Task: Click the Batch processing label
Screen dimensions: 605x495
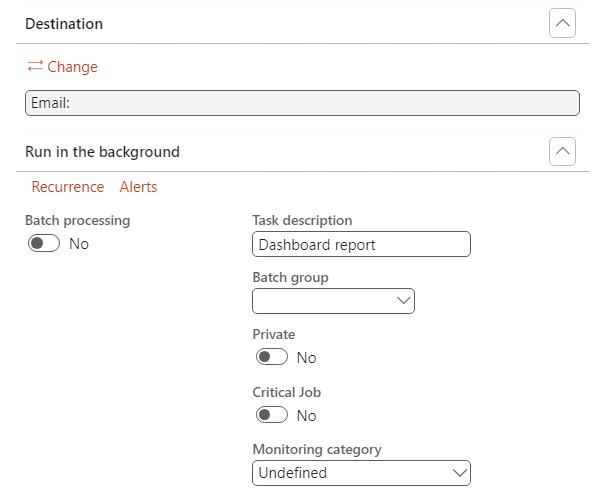Action: pyautogui.click(x=77, y=220)
